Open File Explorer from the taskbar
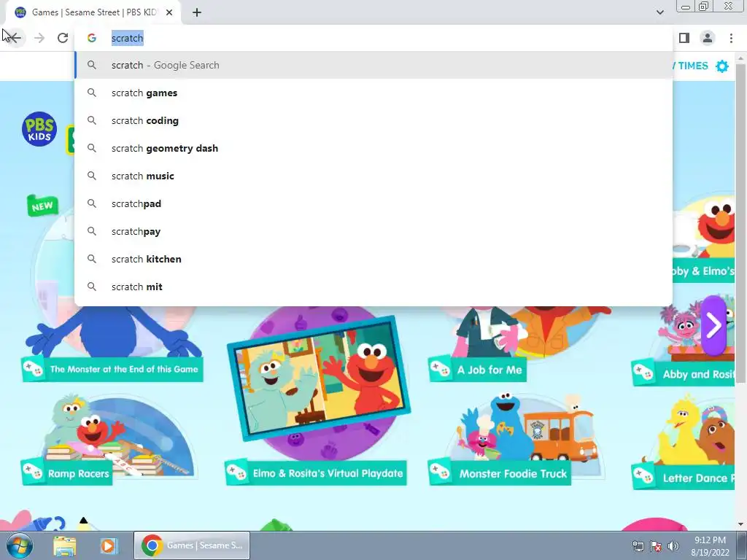This screenshot has width=747, height=560. (x=64, y=545)
